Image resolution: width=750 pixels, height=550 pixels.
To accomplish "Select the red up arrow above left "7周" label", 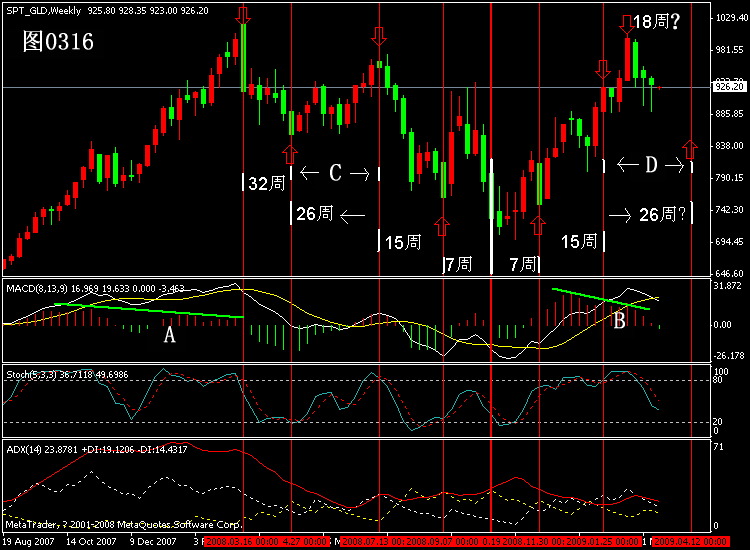I will tap(443, 217).
